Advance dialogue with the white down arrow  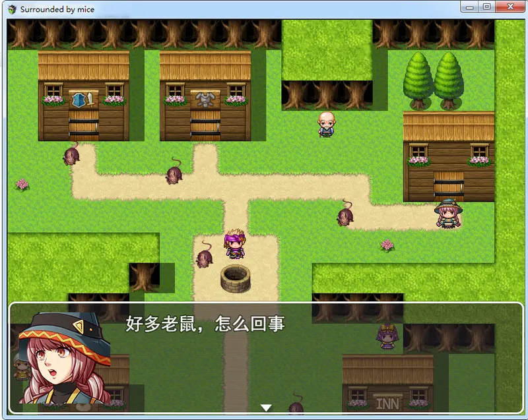(266, 407)
